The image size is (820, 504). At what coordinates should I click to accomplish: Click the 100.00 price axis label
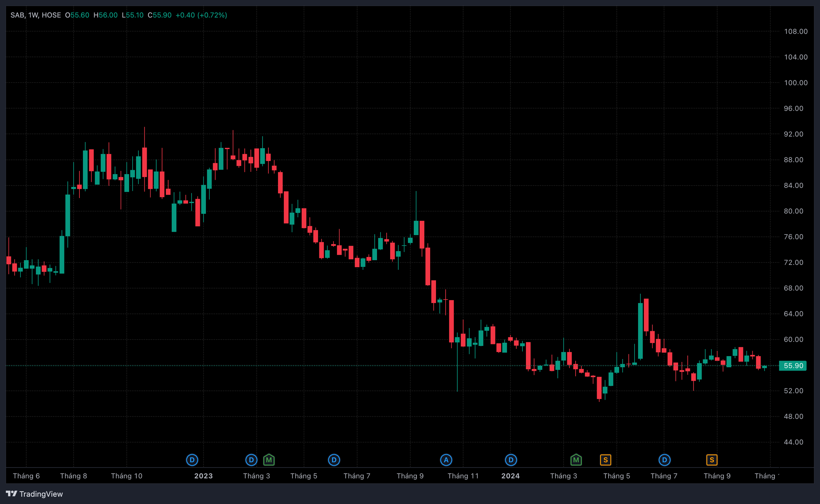click(x=796, y=83)
